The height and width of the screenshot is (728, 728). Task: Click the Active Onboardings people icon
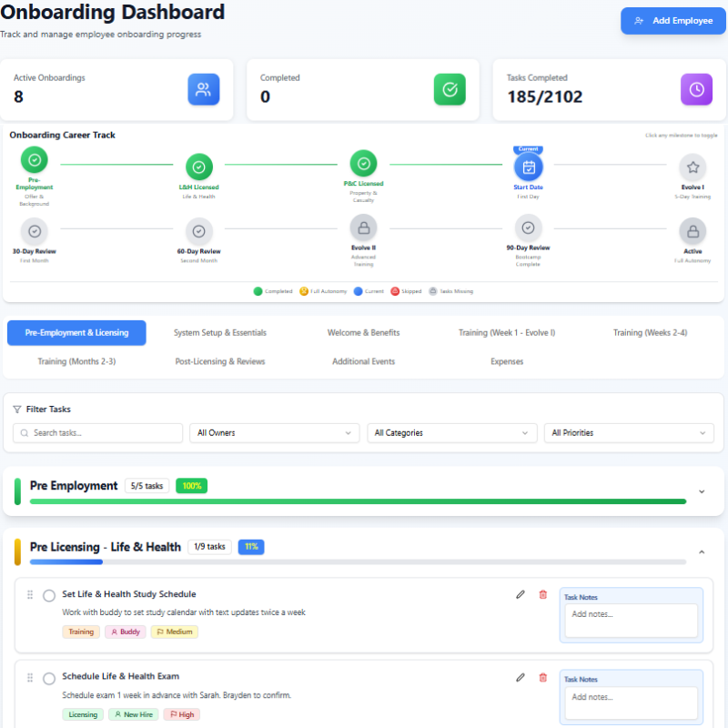point(203,89)
